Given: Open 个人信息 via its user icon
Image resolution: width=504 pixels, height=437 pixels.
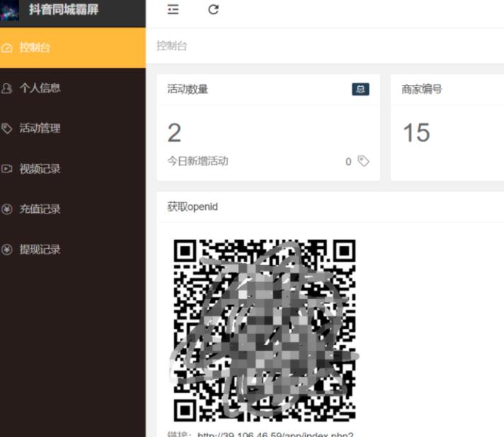Looking at the screenshot, I should (x=7, y=88).
